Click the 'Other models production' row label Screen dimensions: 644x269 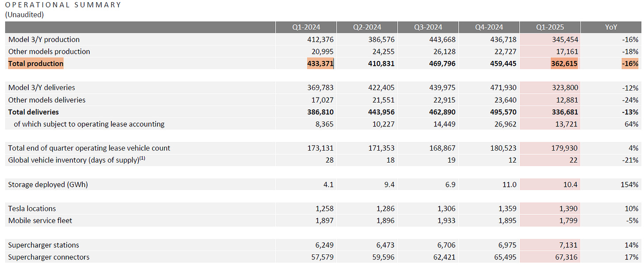pyautogui.click(x=49, y=51)
